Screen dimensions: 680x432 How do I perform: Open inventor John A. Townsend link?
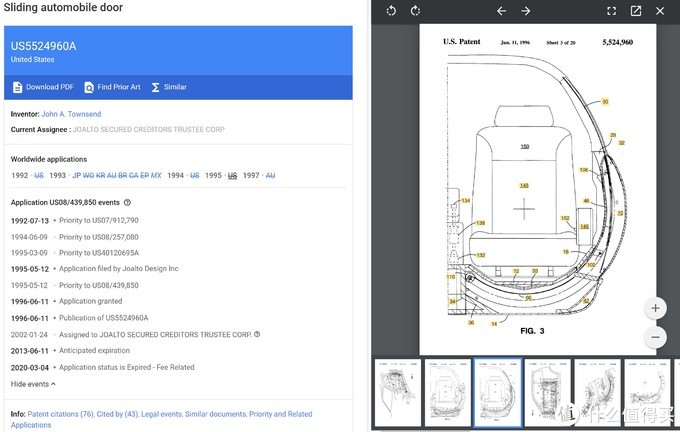coord(71,114)
